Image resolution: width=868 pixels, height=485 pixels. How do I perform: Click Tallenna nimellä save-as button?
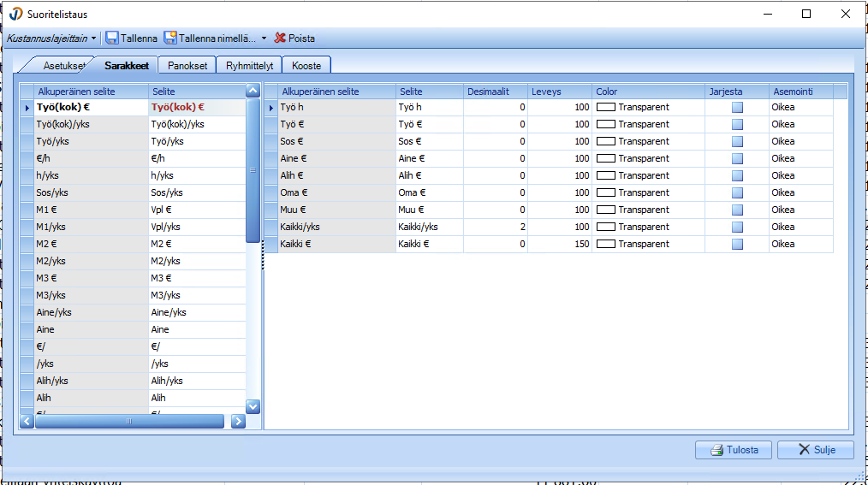[210, 38]
